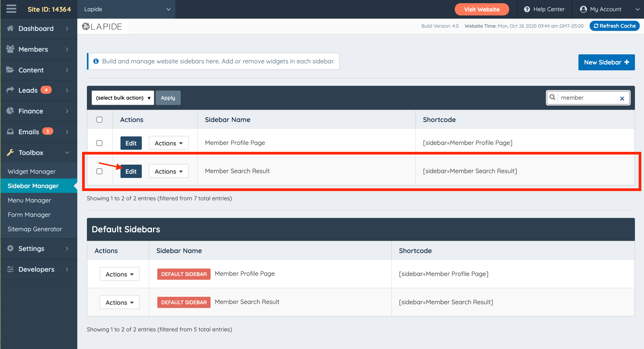Click the New Sidebar button

(x=606, y=62)
